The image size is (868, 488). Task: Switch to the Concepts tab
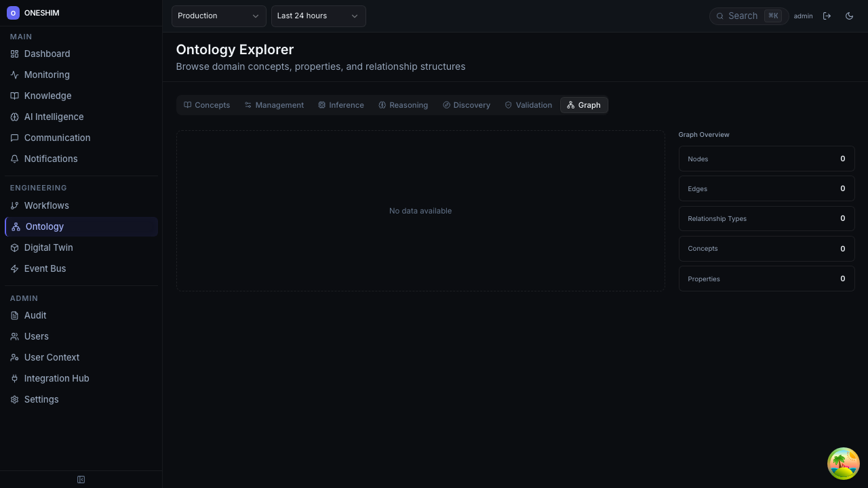[x=207, y=105]
